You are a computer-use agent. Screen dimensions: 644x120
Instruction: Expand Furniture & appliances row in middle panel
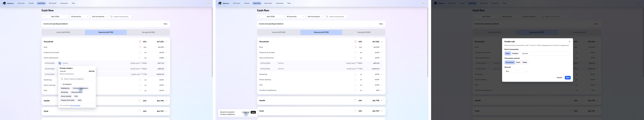[382, 90]
